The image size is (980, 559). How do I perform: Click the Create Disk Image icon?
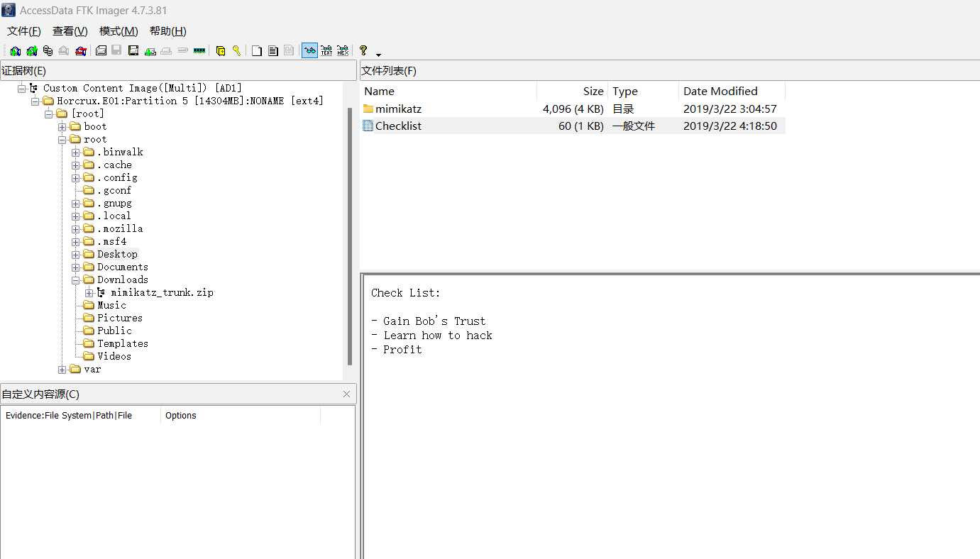pyautogui.click(x=101, y=50)
